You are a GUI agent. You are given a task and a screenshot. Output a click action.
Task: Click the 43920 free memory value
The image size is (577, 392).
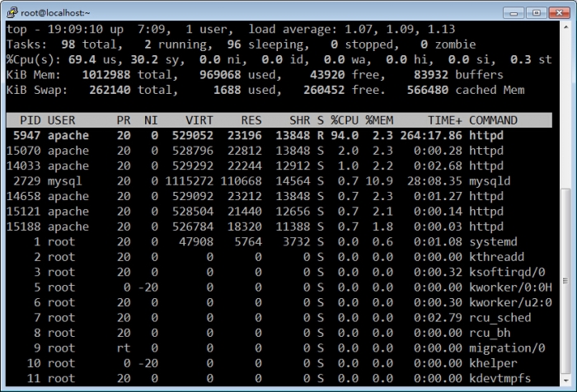(327, 75)
